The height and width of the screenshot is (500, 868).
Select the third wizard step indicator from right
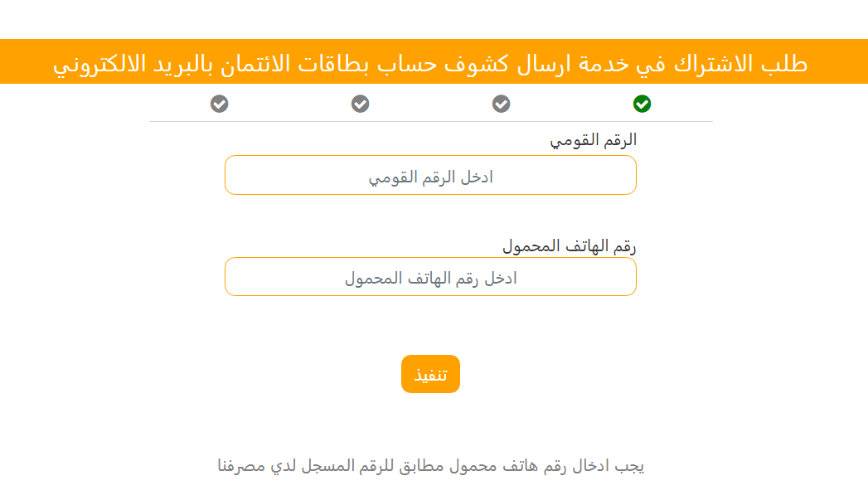[x=360, y=104]
